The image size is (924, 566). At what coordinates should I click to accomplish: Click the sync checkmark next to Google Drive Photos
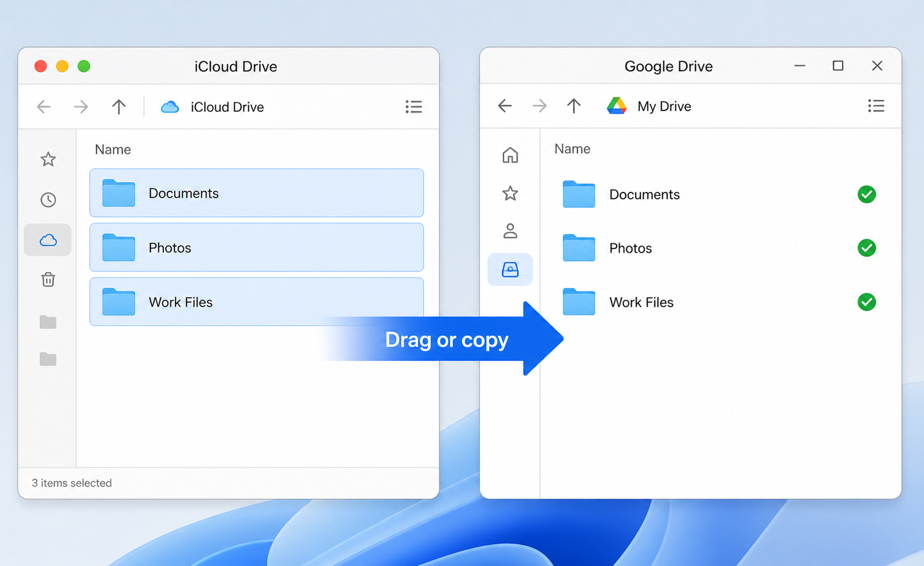[x=866, y=248]
